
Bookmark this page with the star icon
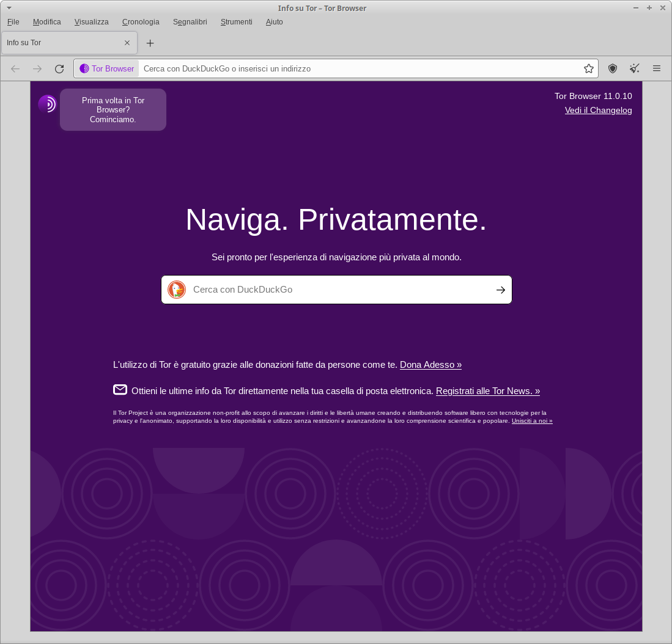pyautogui.click(x=588, y=69)
